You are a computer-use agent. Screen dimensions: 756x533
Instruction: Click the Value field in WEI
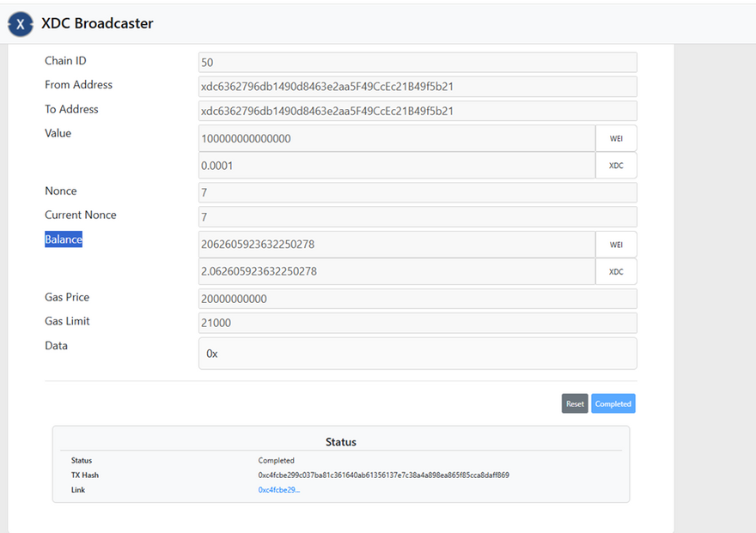[396, 138]
